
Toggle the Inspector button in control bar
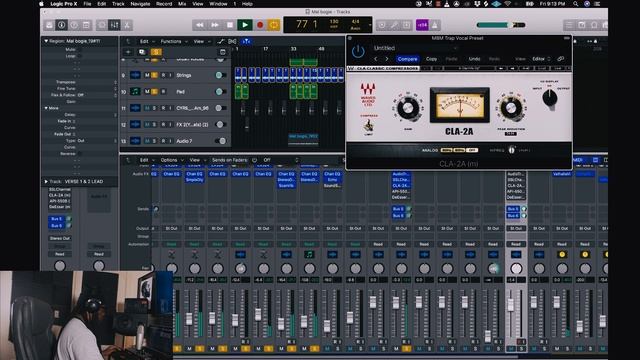[62, 25]
